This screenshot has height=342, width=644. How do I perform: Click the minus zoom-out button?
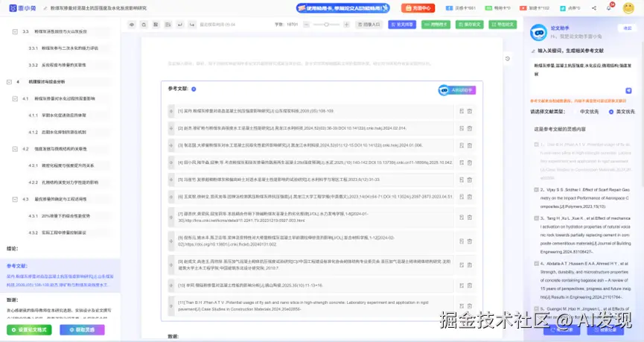[307, 25]
